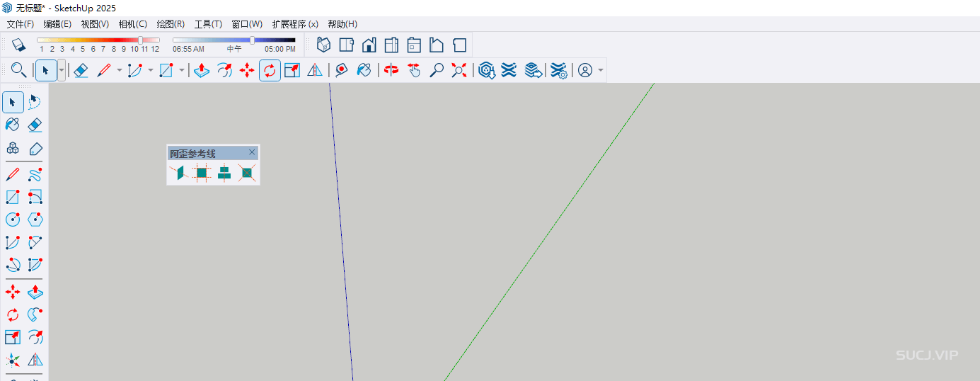Click the Search SketchUp magnifier button
Screen dimensions: 980x381
point(18,70)
